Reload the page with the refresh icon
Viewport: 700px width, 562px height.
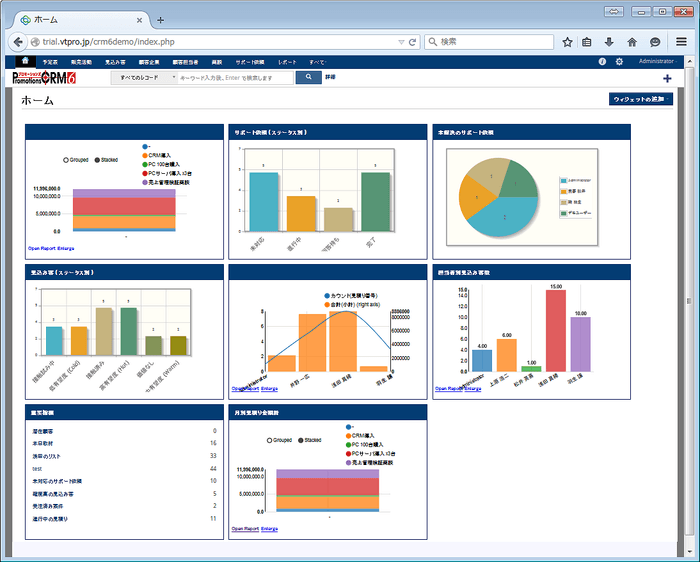tap(411, 42)
